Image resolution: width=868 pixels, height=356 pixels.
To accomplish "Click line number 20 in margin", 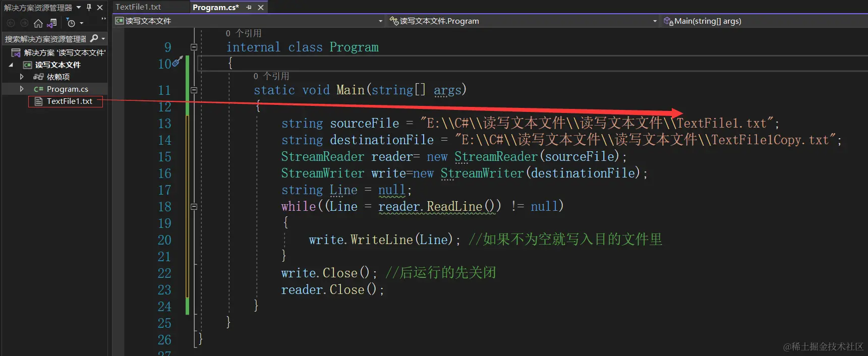I will click(x=164, y=240).
